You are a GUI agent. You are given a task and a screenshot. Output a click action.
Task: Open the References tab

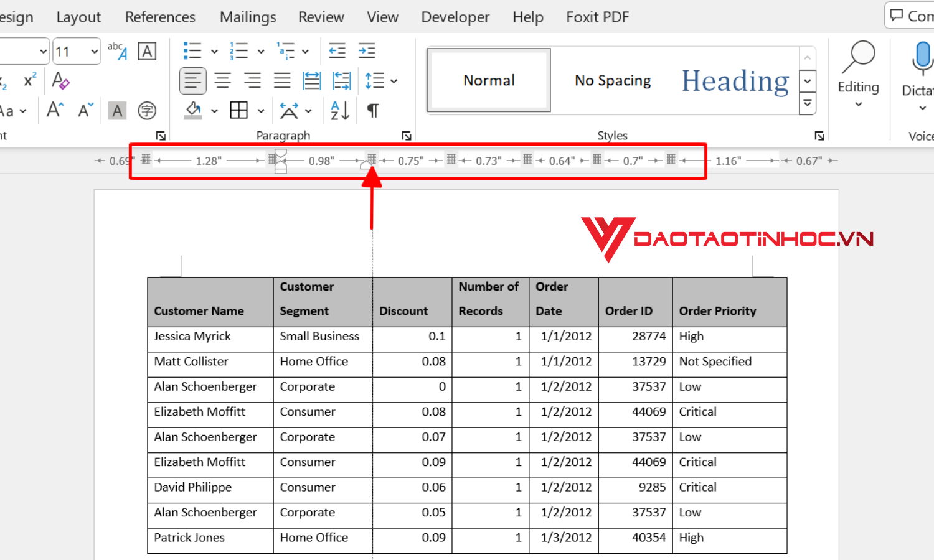click(x=160, y=17)
